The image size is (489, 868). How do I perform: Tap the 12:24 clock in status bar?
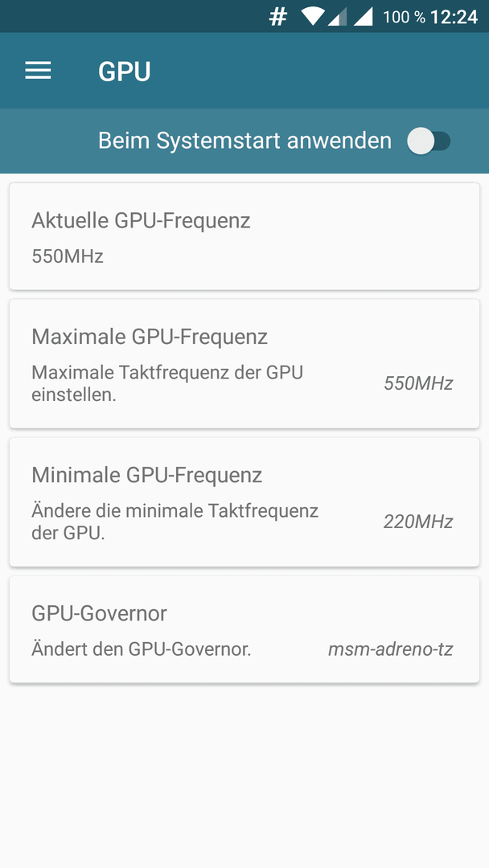click(x=454, y=17)
